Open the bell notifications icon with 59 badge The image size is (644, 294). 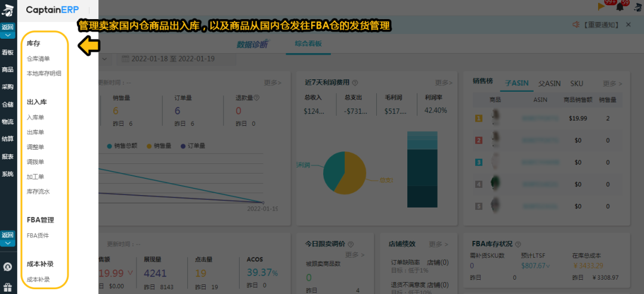click(x=620, y=7)
